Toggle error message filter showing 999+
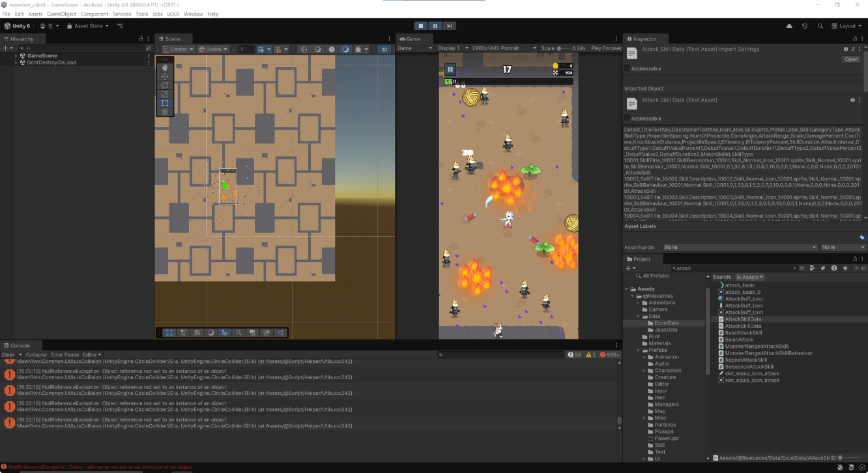Viewport: 868px width, 473px height. pyautogui.click(x=609, y=355)
